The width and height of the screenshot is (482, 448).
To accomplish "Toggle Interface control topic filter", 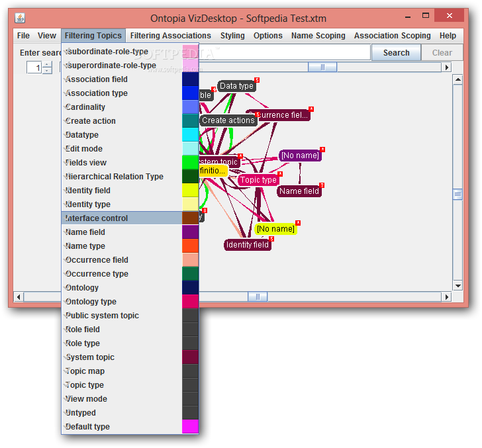I will [130, 218].
